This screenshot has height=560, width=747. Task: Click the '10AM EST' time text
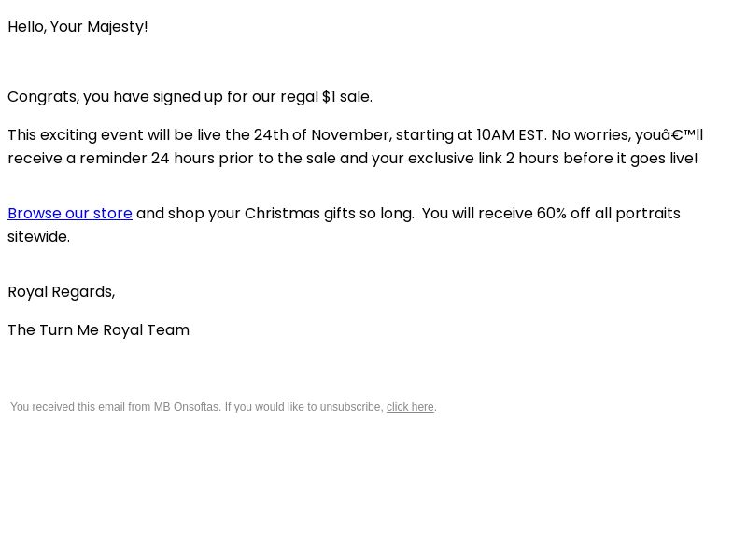tap(510, 134)
